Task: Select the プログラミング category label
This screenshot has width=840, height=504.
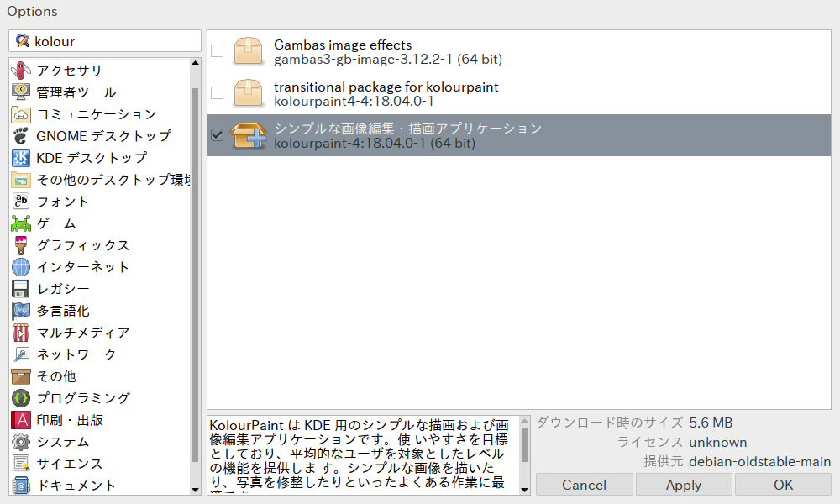Action: [83, 398]
